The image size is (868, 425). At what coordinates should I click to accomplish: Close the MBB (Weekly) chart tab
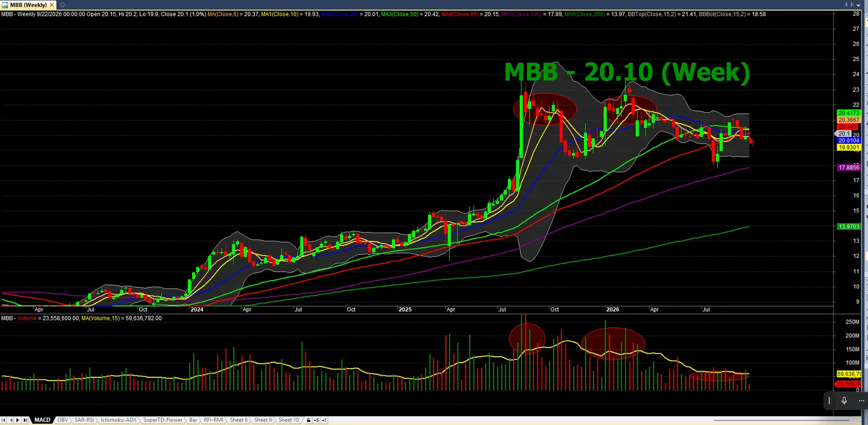pos(52,5)
